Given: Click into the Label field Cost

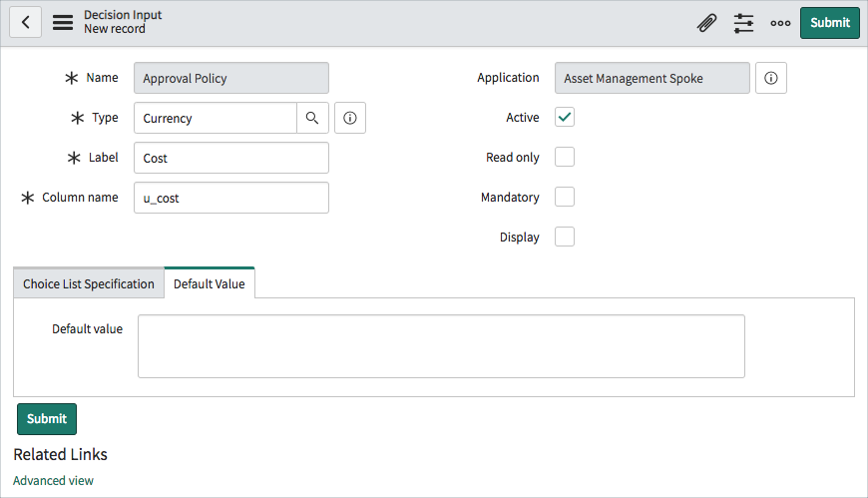Looking at the screenshot, I should coord(231,158).
